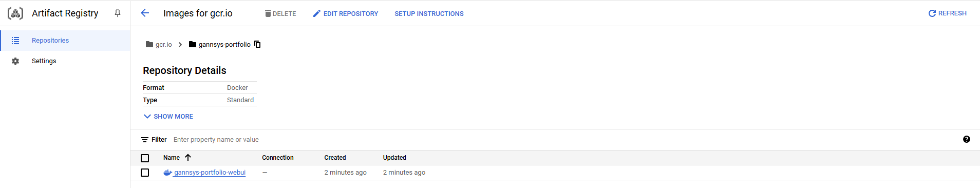
Task: Sort by the Name column arrow
Action: 188,158
